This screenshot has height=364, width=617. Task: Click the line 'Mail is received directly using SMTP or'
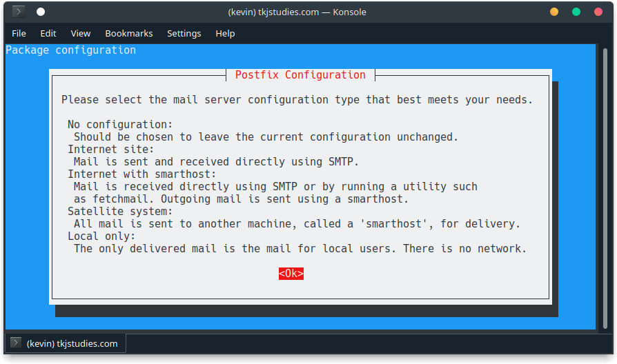[275, 186]
